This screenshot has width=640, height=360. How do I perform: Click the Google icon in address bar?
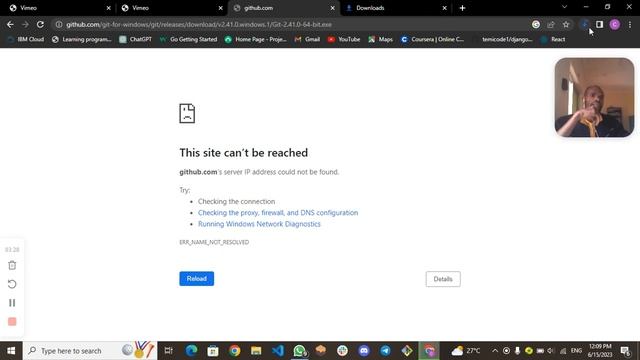[536, 24]
